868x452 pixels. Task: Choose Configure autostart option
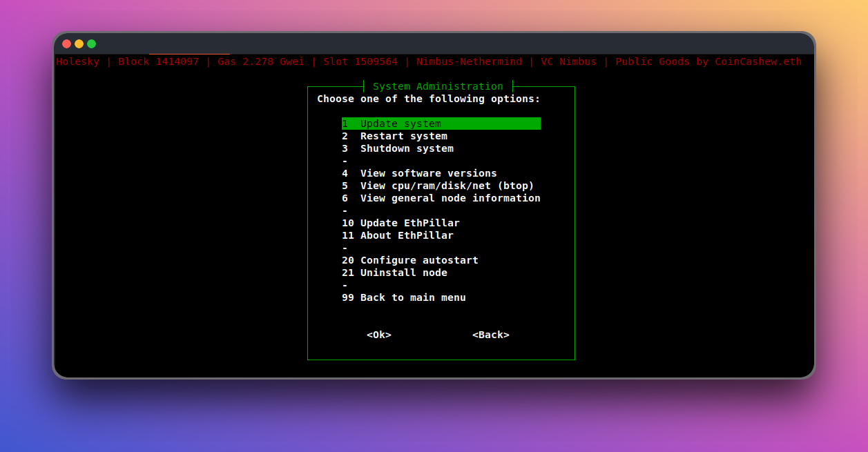[418, 260]
